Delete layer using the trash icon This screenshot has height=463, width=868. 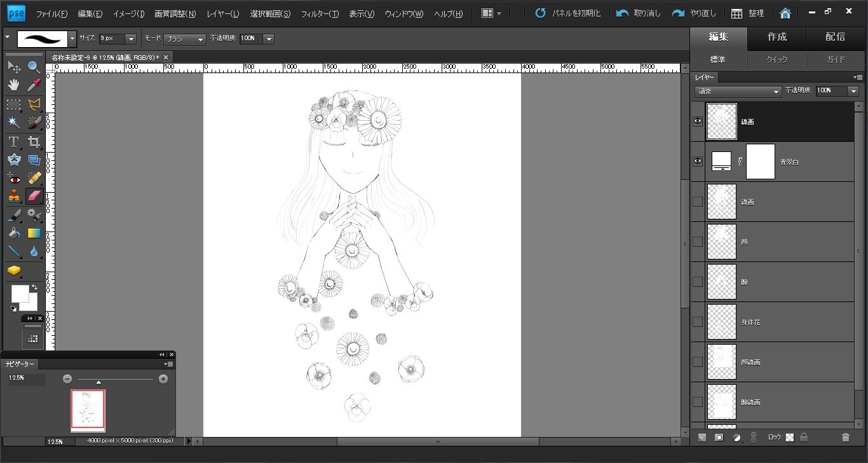point(845,438)
